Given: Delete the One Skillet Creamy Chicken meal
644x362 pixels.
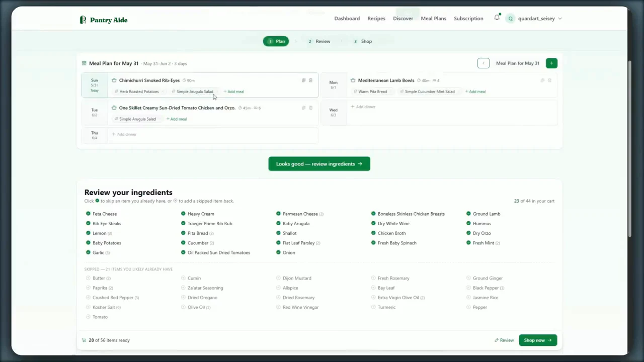Looking at the screenshot, I should (310, 108).
